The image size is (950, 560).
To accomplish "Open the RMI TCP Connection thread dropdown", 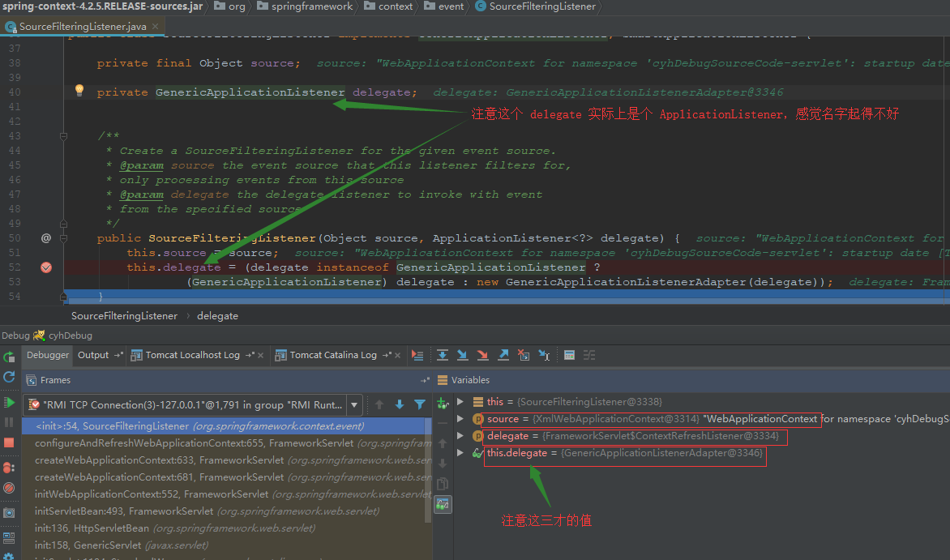I will click(x=354, y=404).
